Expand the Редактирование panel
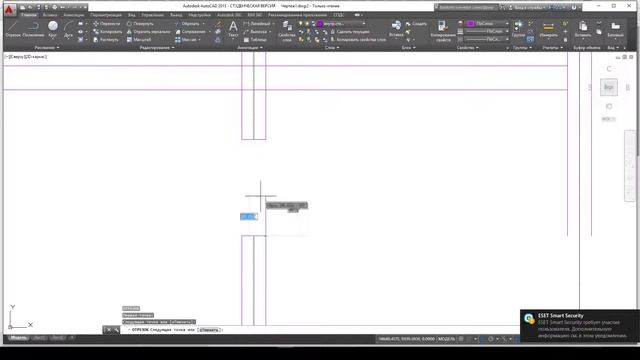The height and width of the screenshot is (360, 640). (157, 48)
